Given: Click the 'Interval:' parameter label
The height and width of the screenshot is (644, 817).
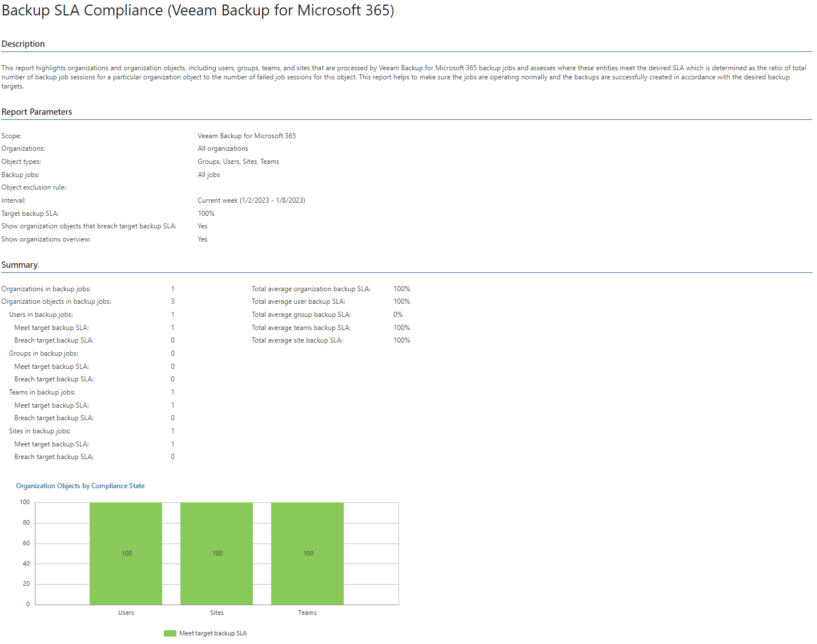Looking at the screenshot, I should tap(13, 200).
